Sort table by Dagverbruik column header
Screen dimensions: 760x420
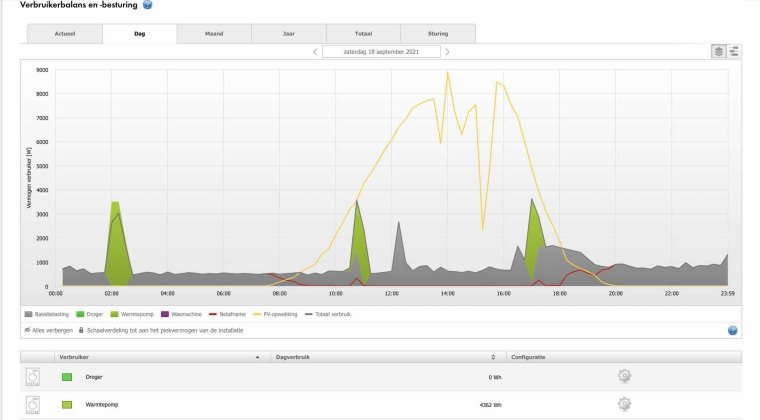388,357
